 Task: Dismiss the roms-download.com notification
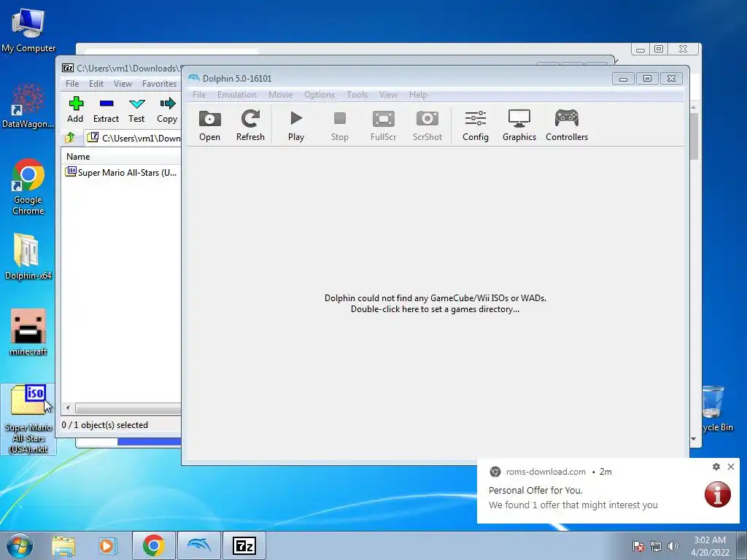(x=731, y=467)
